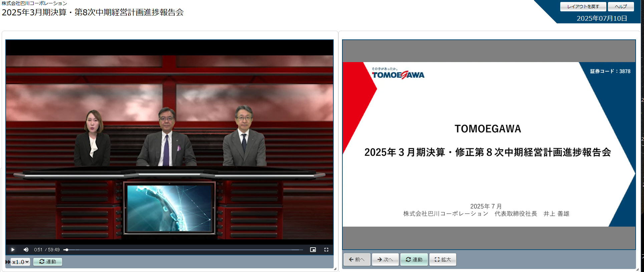The image size is (644, 272).
Task: Click the 2025年3月期決算 page title
Action: (93, 12)
